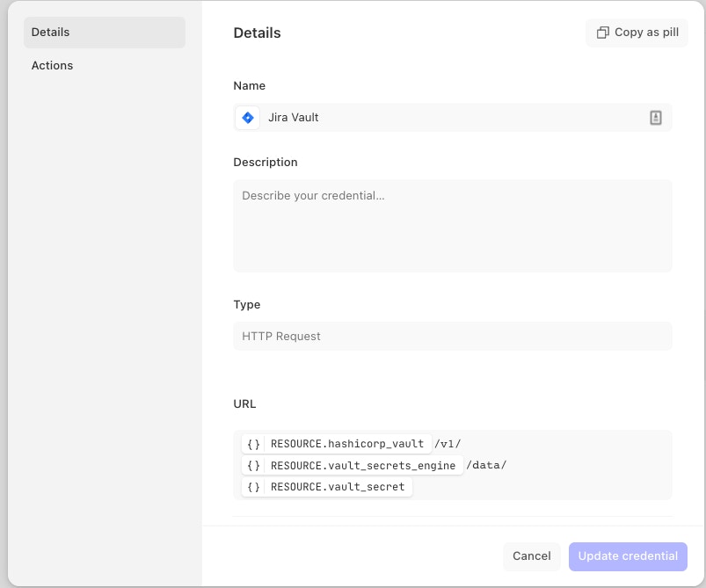Cancel editing the credential
Viewport: 706px width, 588px height.
531,556
